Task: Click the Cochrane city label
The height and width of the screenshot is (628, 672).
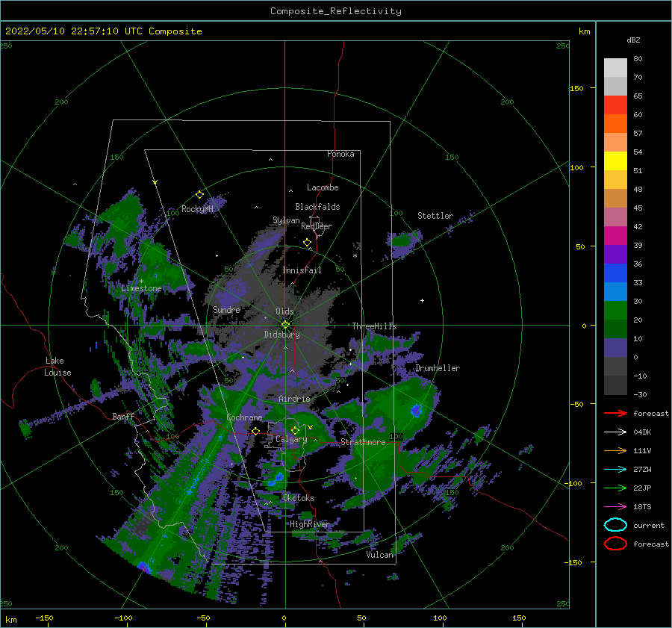Action: tap(244, 417)
